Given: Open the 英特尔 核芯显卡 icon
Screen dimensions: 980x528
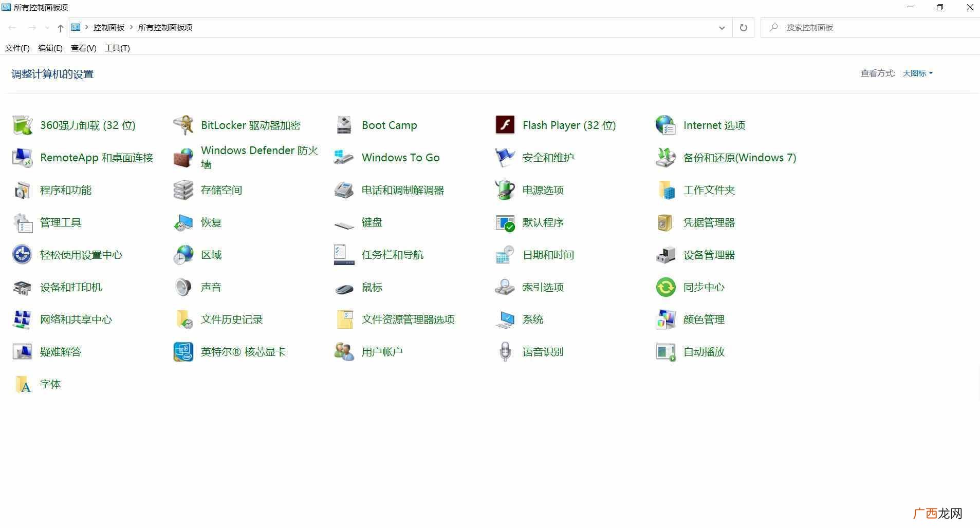Looking at the screenshot, I should tap(183, 352).
